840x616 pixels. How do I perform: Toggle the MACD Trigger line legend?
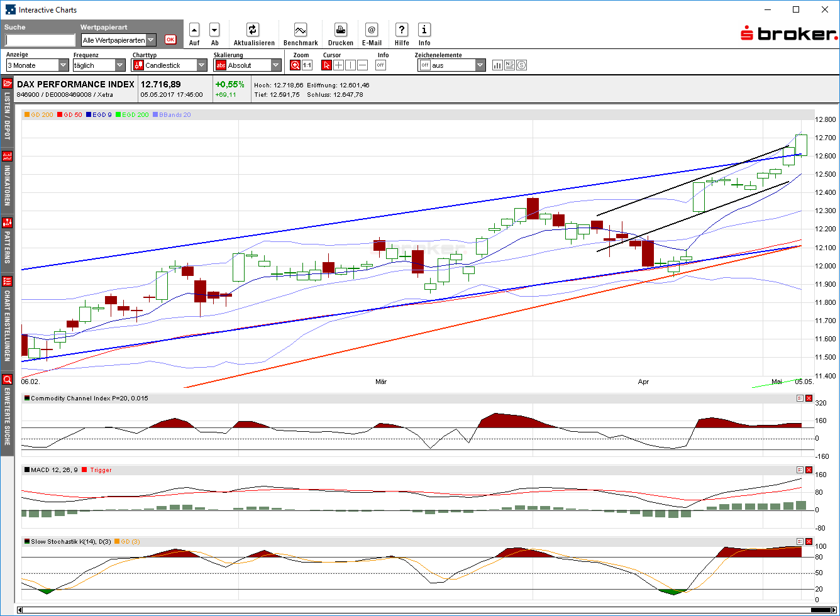pyautogui.click(x=97, y=470)
